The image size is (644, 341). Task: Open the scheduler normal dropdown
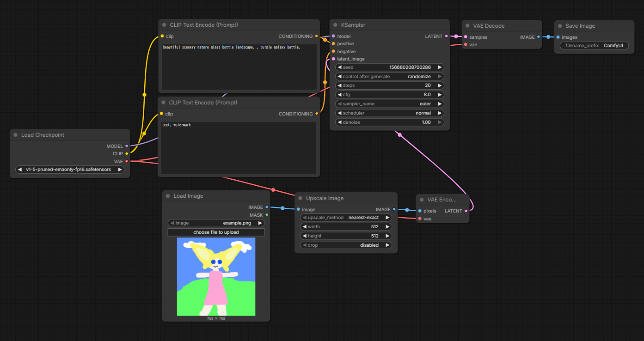389,113
